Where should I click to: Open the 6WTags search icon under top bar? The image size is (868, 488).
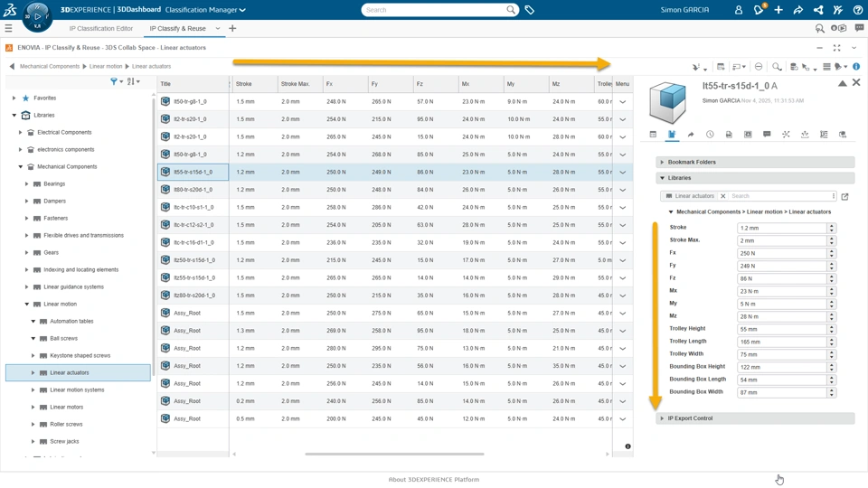tap(820, 28)
